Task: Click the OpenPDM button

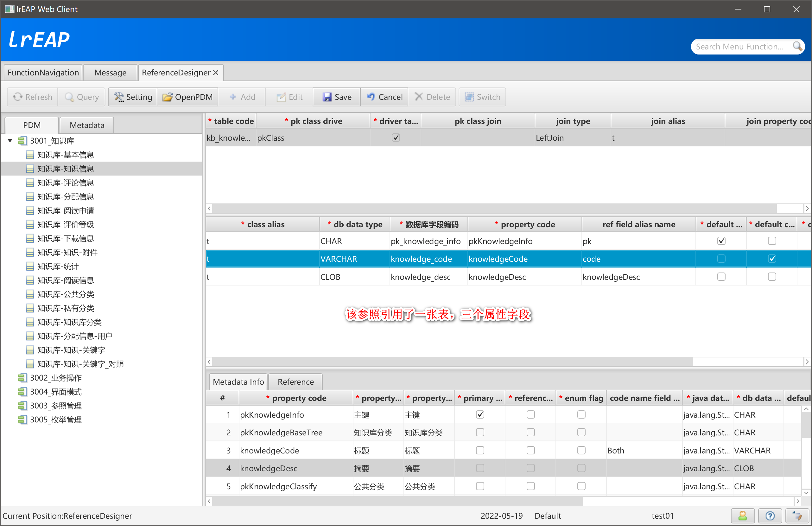Action: tap(188, 97)
